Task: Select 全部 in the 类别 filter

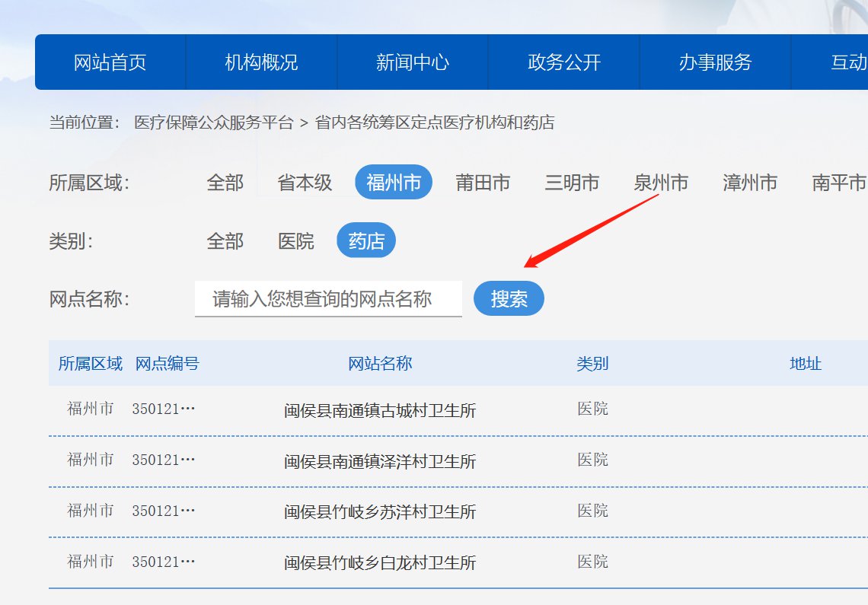Action: pos(225,242)
